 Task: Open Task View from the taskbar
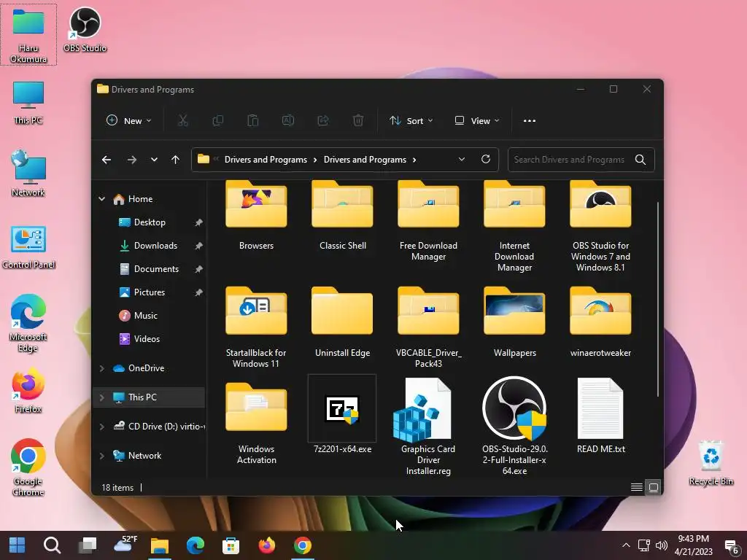coord(88,545)
